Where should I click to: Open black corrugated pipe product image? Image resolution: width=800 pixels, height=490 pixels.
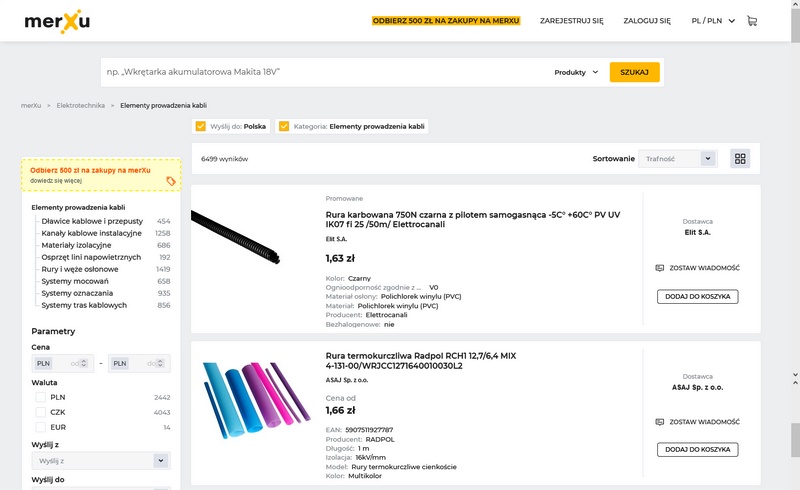coord(236,236)
